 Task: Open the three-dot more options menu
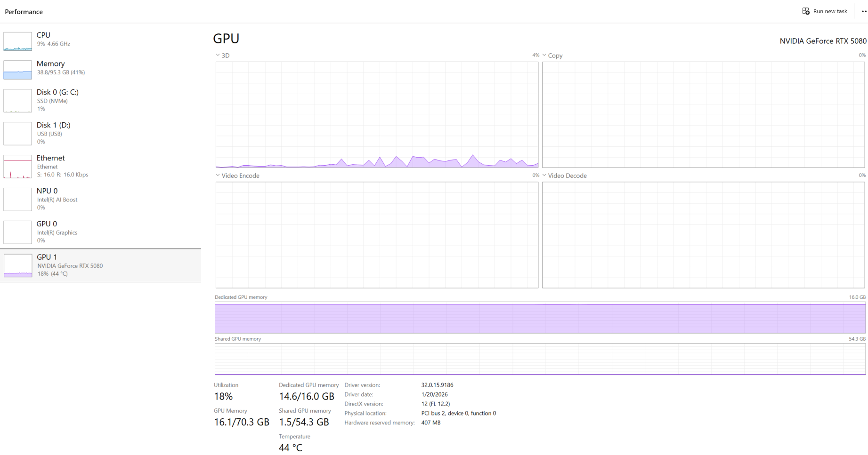pos(864,11)
